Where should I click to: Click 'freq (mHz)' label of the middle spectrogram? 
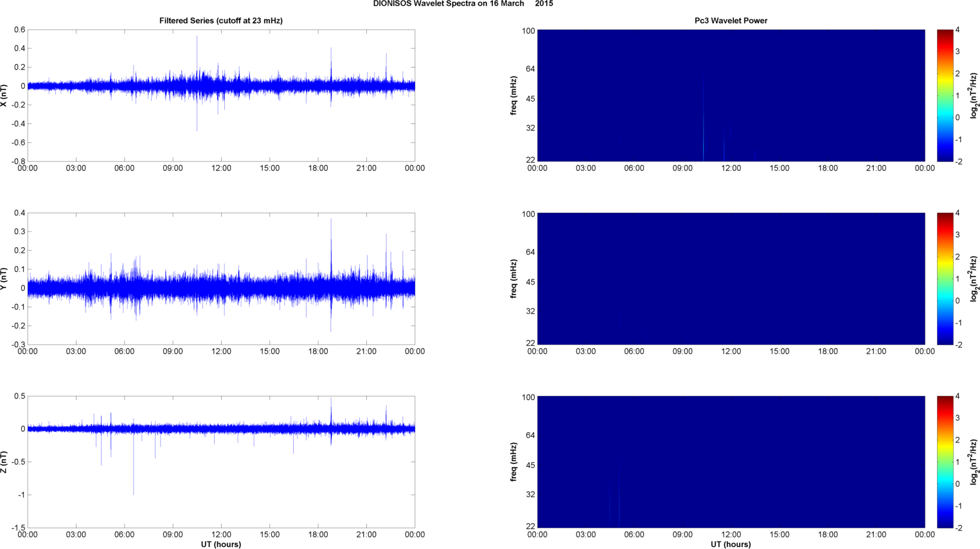tap(514, 278)
